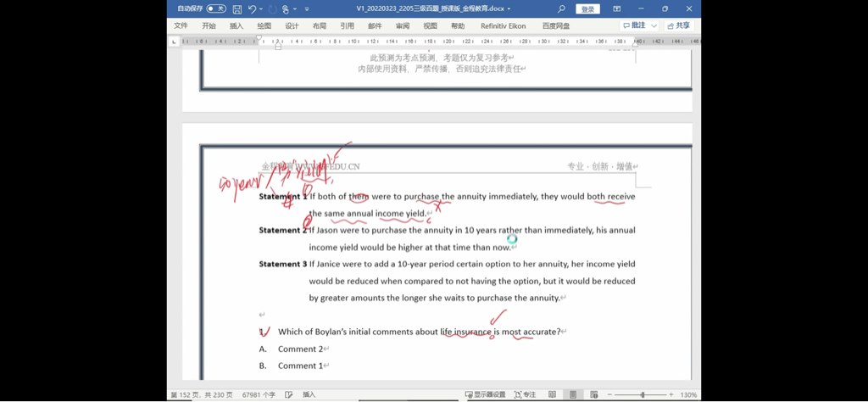Click the 登录 sign-in button
The image size is (868, 402).
click(x=587, y=9)
